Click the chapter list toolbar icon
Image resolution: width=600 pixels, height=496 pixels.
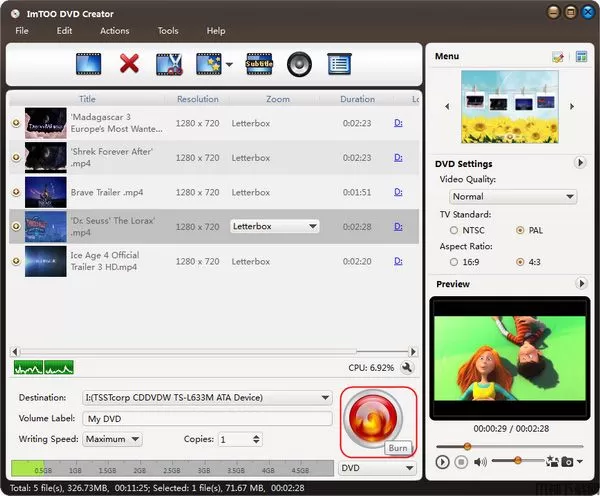click(x=340, y=65)
